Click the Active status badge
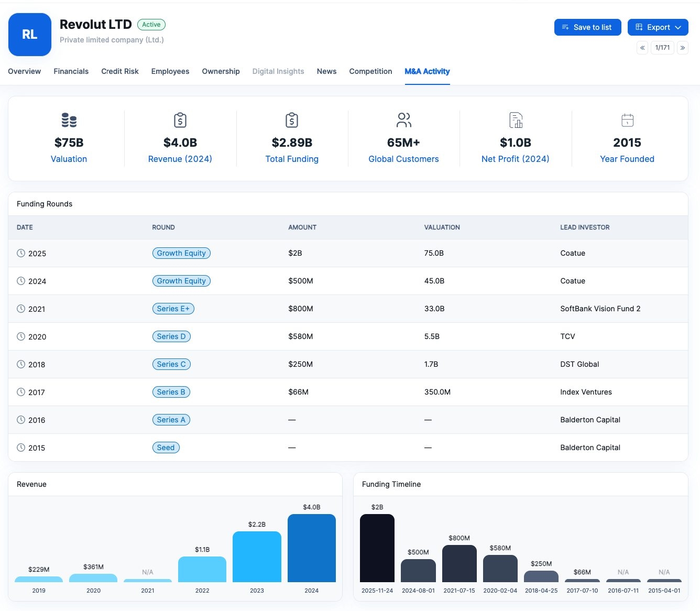 151,25
